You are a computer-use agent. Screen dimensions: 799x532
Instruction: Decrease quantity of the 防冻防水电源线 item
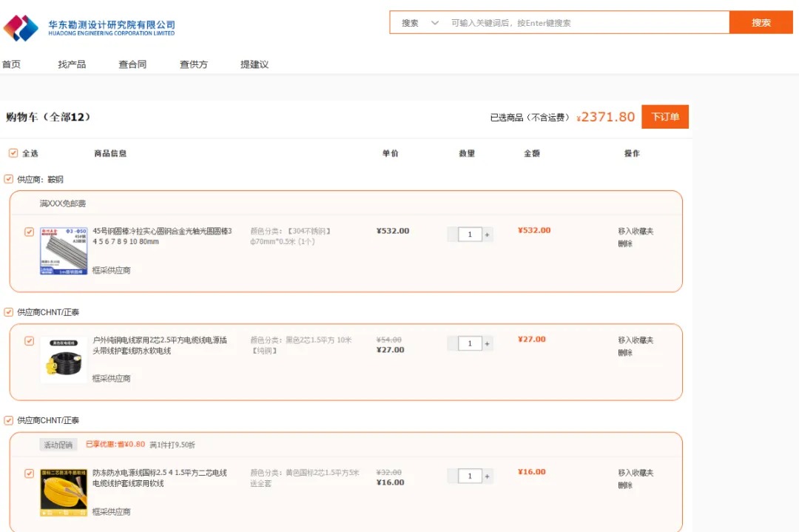(452, 476)
